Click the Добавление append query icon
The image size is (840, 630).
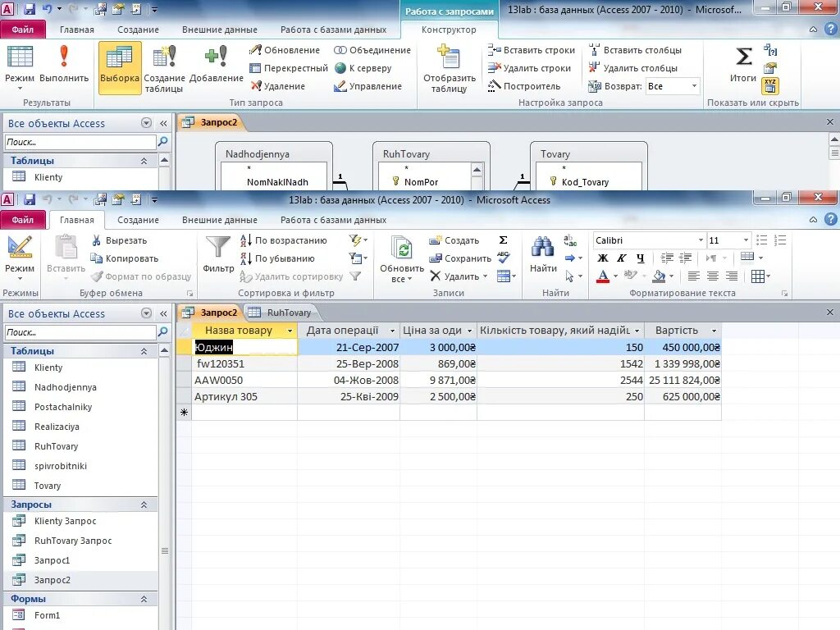click(216, 64)
